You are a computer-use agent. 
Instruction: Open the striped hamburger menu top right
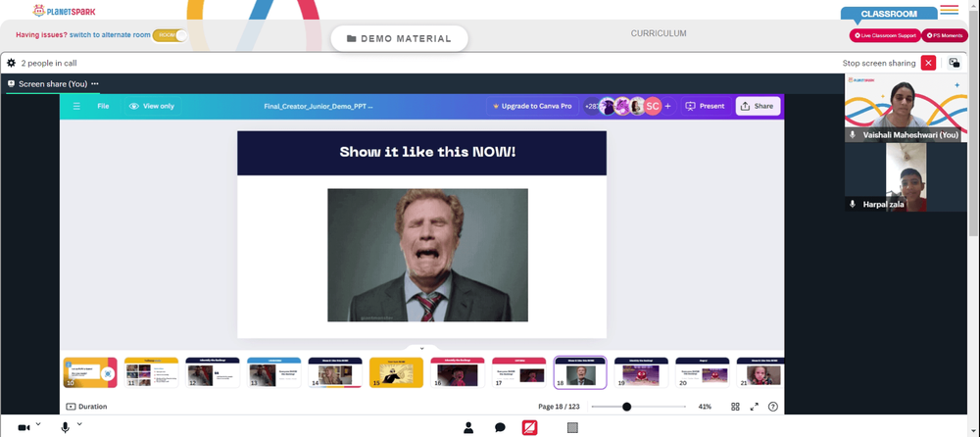(949, 10)
